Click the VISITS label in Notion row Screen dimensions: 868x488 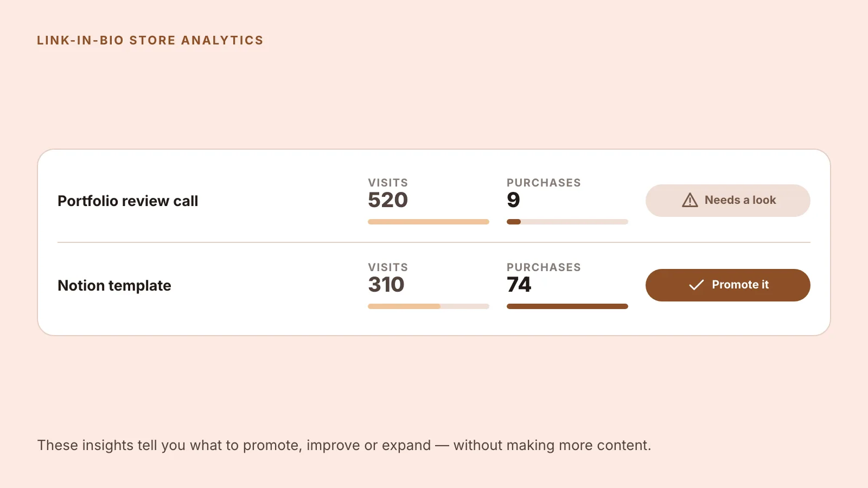388,267
